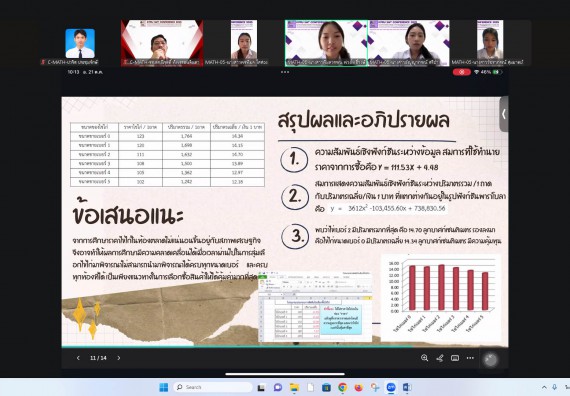Click the slide heading สรุปผลและอภิปรายผล
This screenshot has height=396, width=570.
tap(364, 120)
